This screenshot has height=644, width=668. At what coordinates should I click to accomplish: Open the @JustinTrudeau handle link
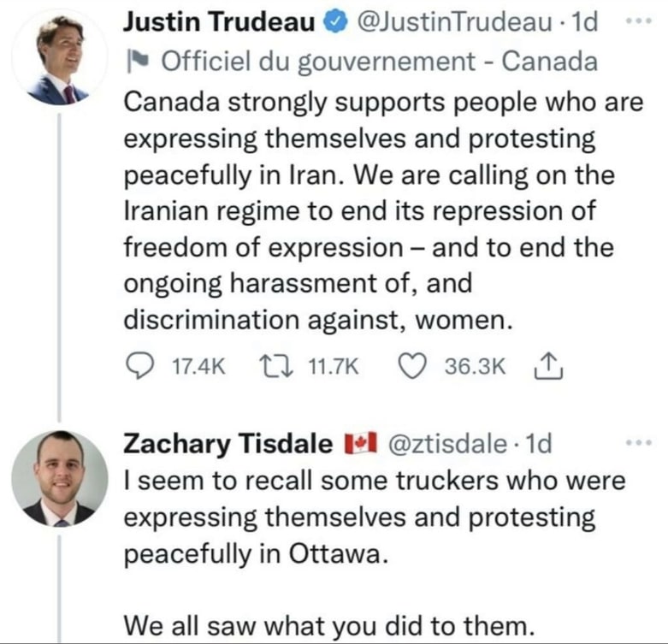click(x=453, y=22)
